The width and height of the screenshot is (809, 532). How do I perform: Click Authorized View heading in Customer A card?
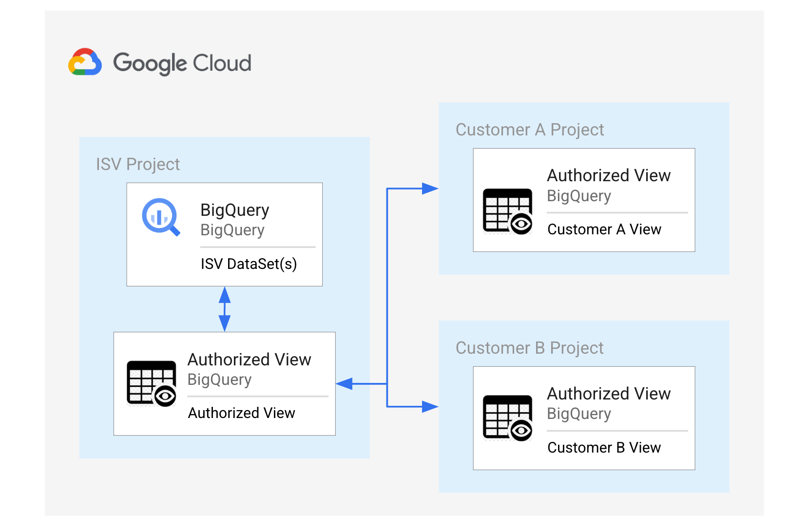[609, 175]
